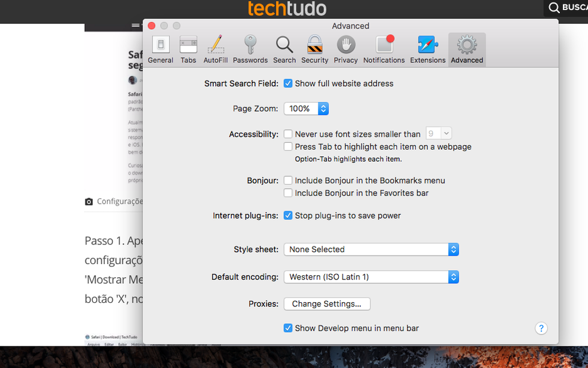
Task: Click the camera icon beside Configurações caption
Action: click(x=89, y=201)
